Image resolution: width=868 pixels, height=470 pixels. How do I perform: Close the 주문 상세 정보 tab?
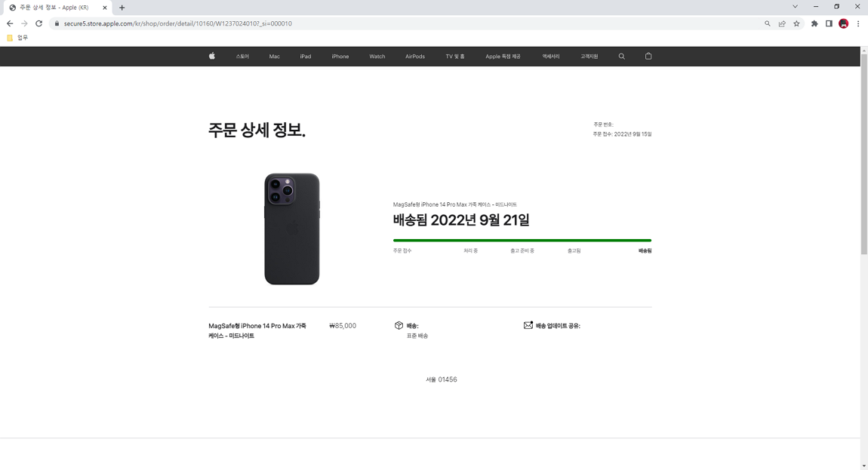tap(105, 8)
